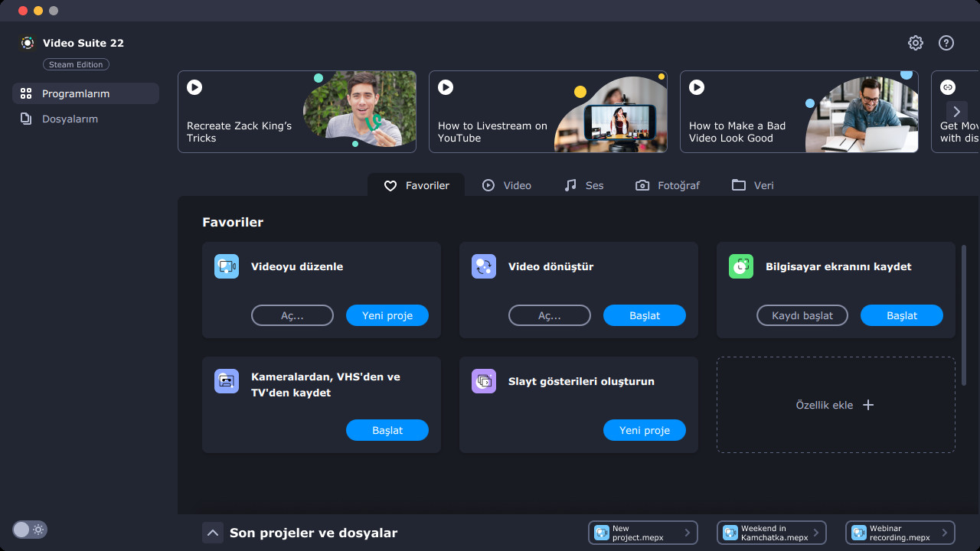Click the Kaydı başlat button

[x=802, y=315]
